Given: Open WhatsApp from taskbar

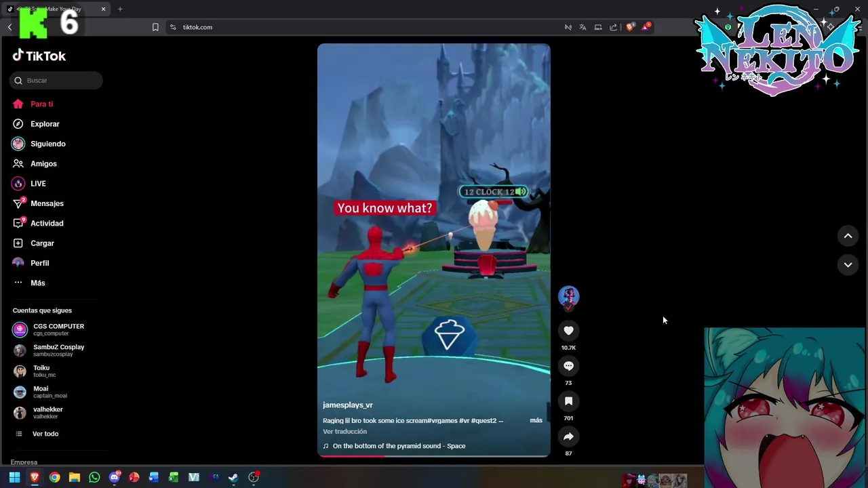Looking at the screenshot, I should (94, 477).
